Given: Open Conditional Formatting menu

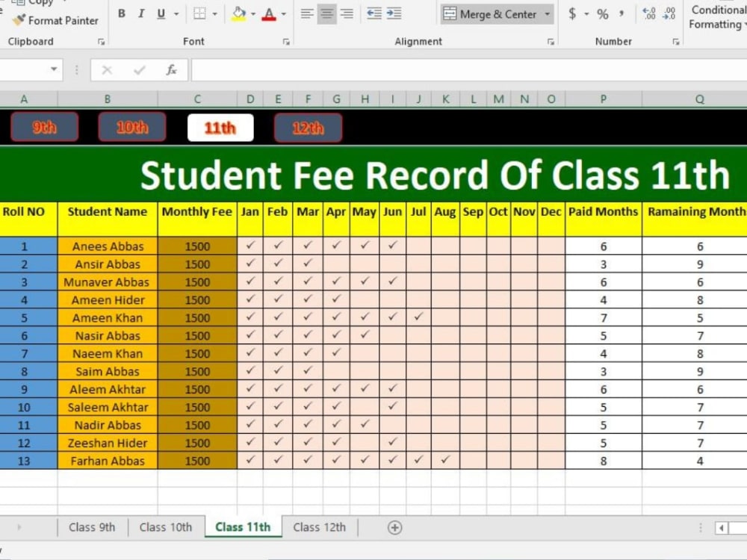Looking at the screenshot, I should tap(718, 17).
